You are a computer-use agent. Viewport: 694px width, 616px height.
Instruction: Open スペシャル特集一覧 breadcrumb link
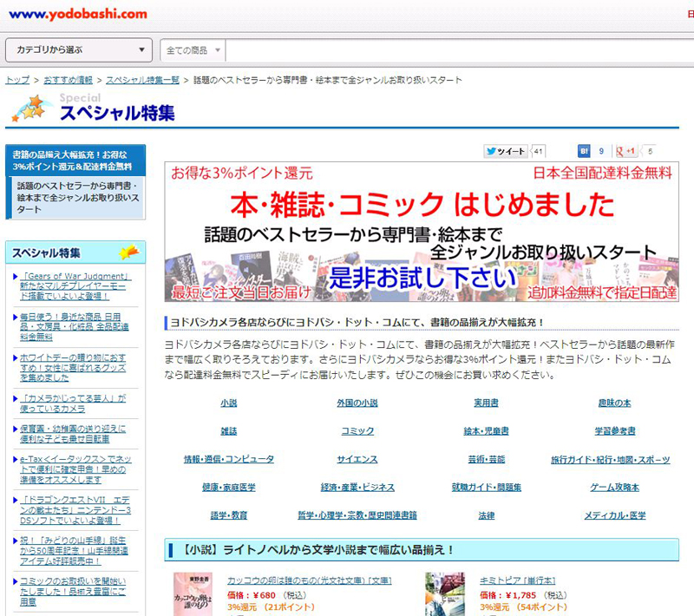(x=142, y=80)
